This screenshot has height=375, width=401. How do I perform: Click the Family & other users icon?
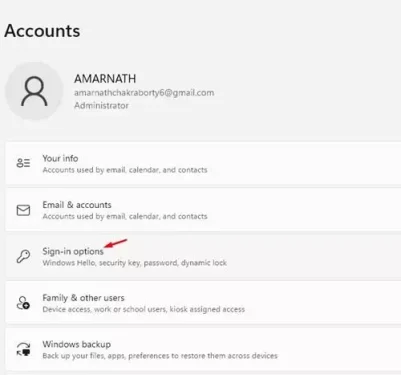tap(23, 303)
